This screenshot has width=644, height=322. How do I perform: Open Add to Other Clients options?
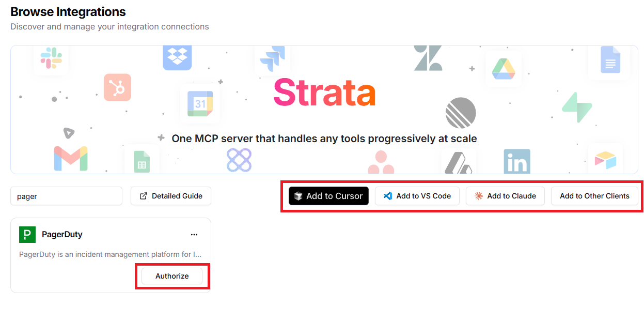coord(595,196)
